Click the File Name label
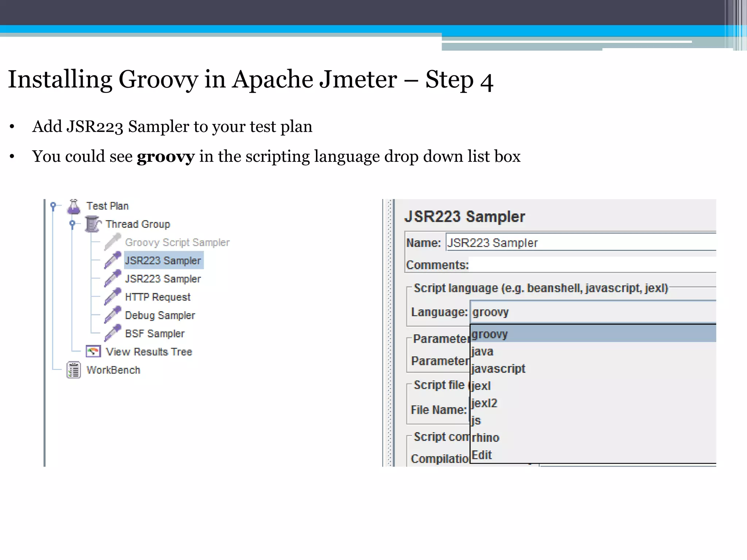 coord(439,409)
